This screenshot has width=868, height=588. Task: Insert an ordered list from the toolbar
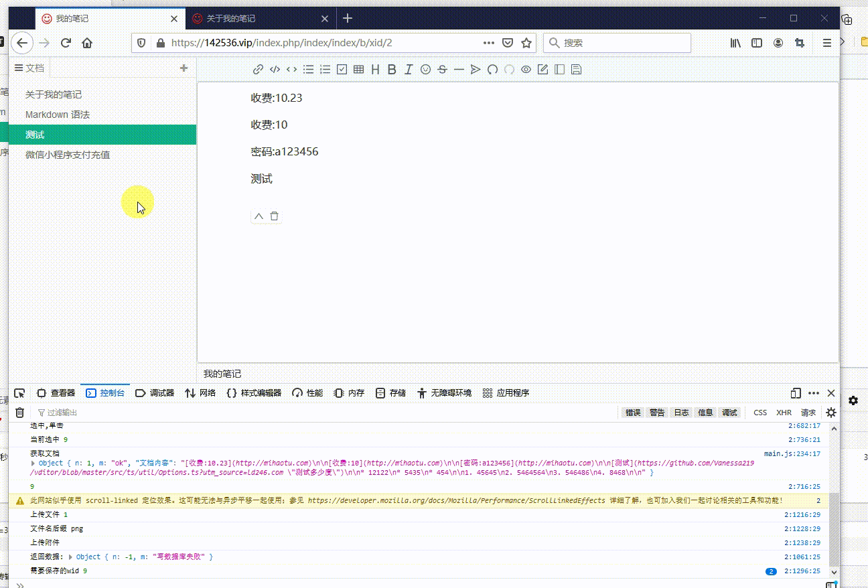[325, 69]
